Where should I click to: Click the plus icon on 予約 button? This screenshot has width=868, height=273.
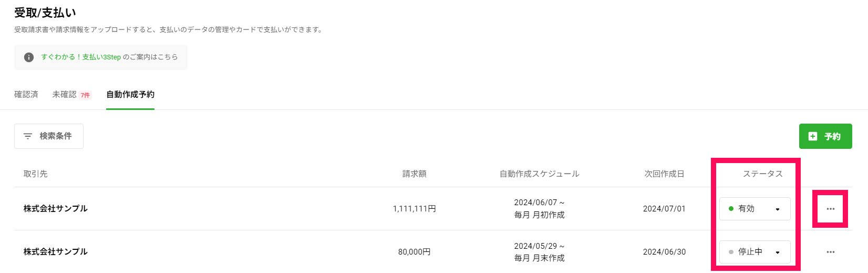(x=813, y=136)
